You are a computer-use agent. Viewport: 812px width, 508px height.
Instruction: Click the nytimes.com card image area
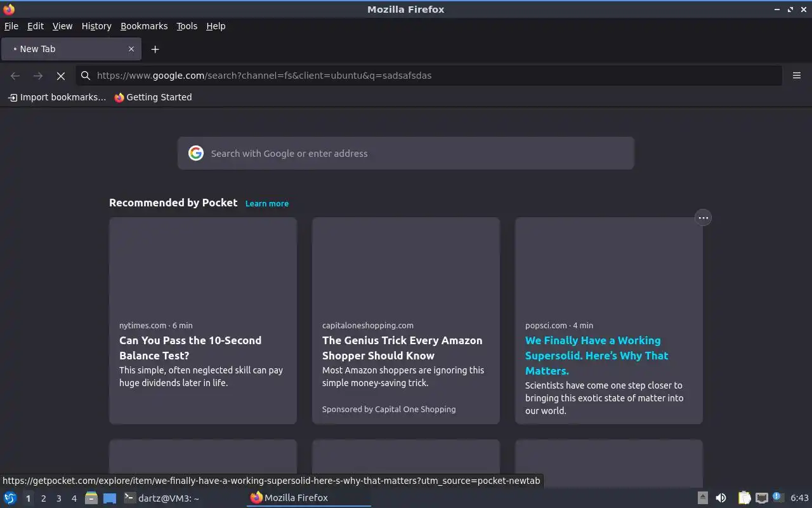click(x=203, y=265)
